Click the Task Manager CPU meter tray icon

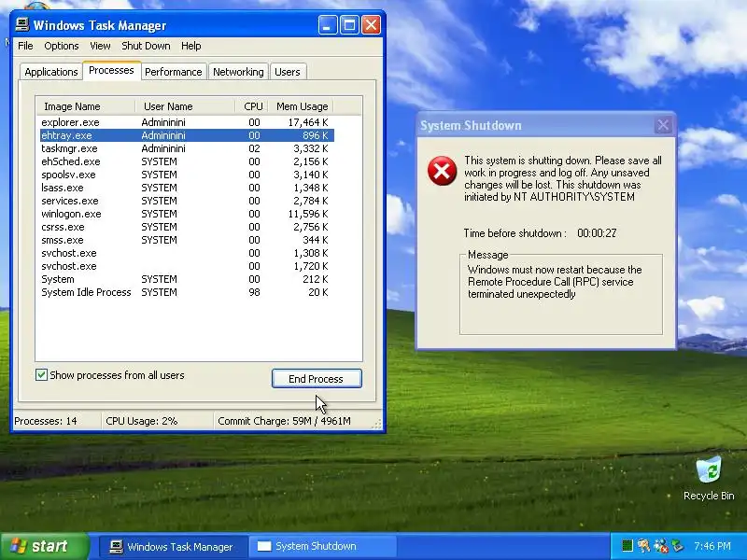coord(627,546)
